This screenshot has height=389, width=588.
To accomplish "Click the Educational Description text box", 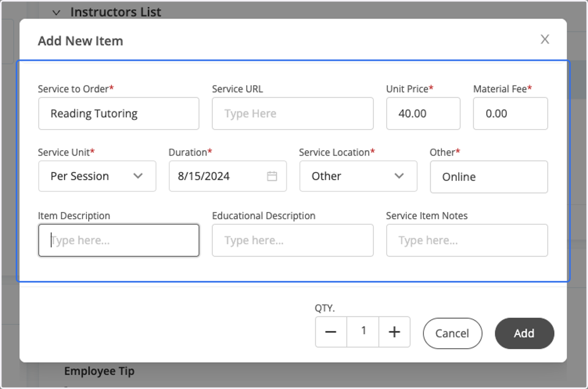I will (x=293, y=240).
